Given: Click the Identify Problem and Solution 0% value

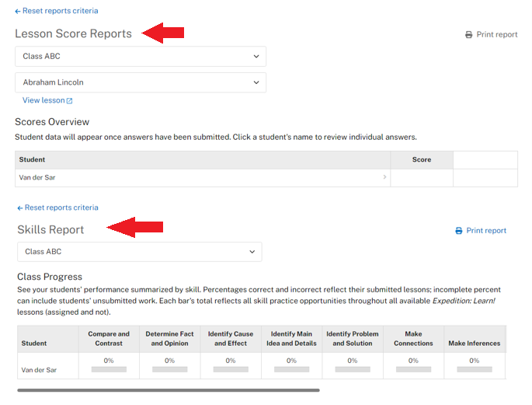Looking at the screenshot, I should (353, 361).
